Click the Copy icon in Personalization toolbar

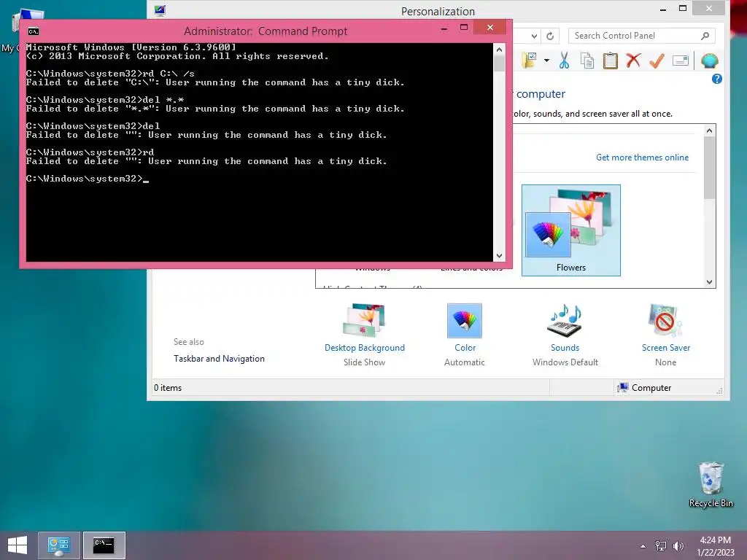click(587, 61)
